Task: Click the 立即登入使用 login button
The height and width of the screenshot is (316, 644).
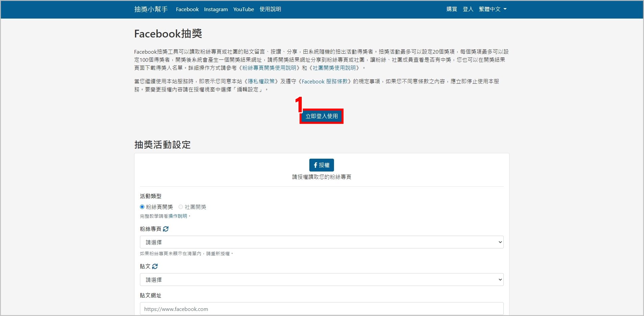Action: pyautogui.click(x=321, y=116)
